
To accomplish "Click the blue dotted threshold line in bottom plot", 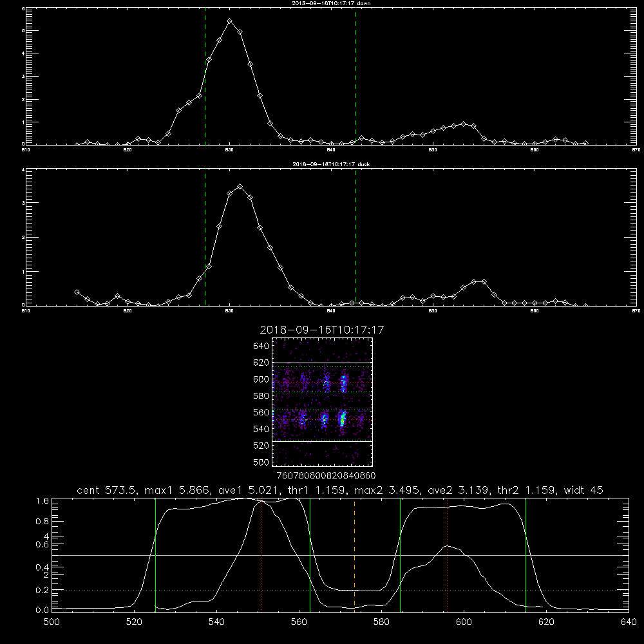I will [341, 591].
